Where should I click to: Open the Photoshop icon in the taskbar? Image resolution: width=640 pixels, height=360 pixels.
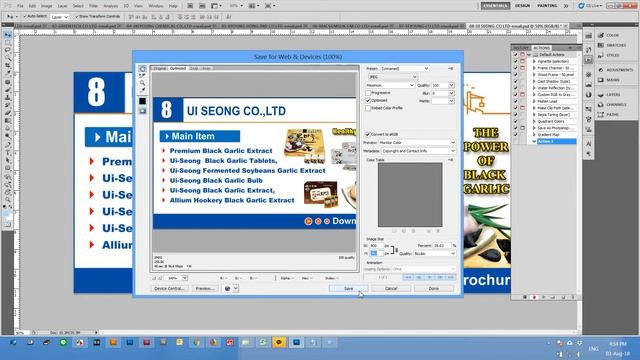[x=296, y=342]
